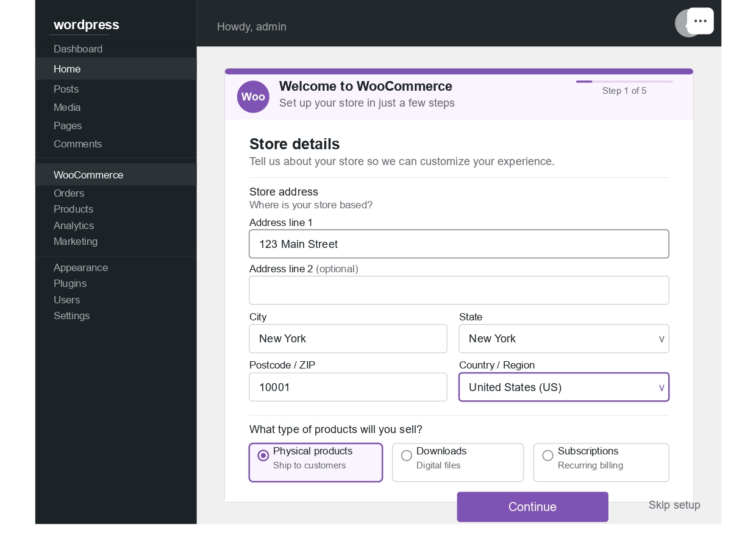Focus the Address line 1 field
756x533 pixels.
pos(459,244)
